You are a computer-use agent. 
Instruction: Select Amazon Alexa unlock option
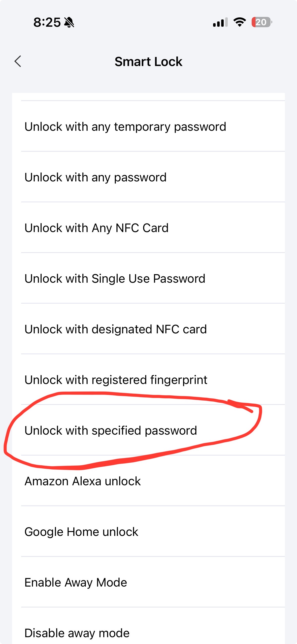coord(83,481)
